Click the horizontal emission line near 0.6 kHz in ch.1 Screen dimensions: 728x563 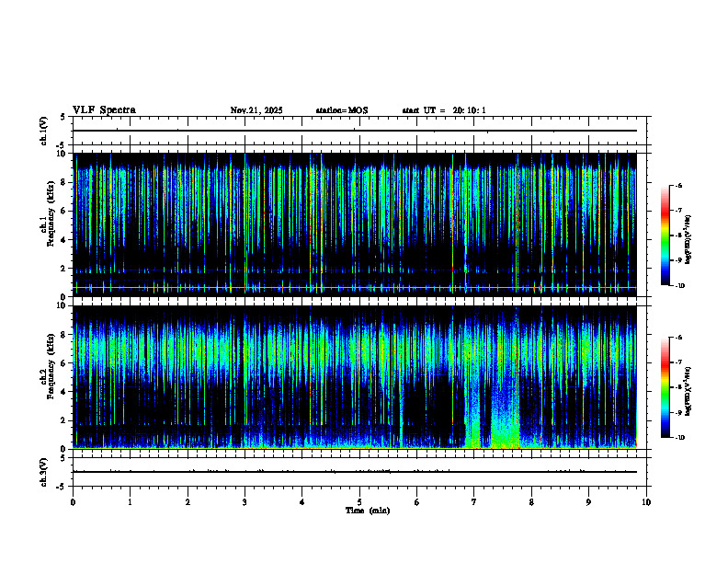[355, 288]
